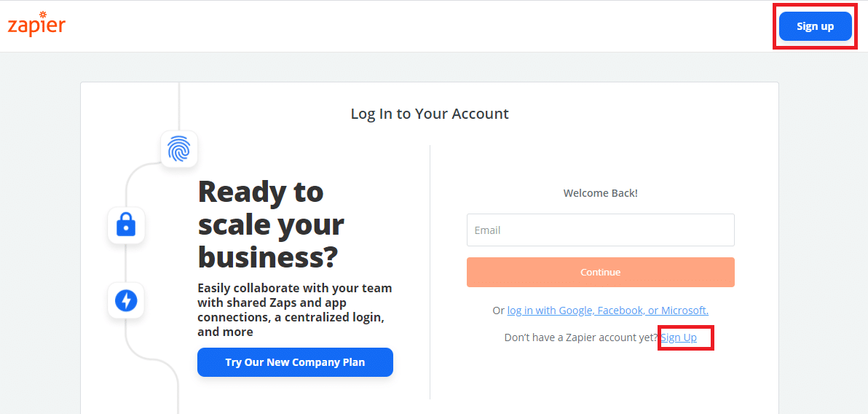Click the Easily collaborate with your team paragraph

point(294,310)
